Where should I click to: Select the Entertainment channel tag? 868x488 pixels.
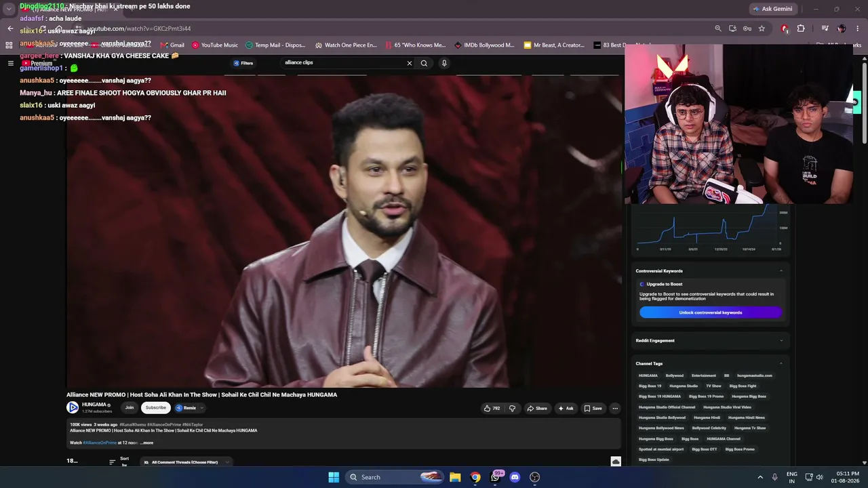click(704, 375)
